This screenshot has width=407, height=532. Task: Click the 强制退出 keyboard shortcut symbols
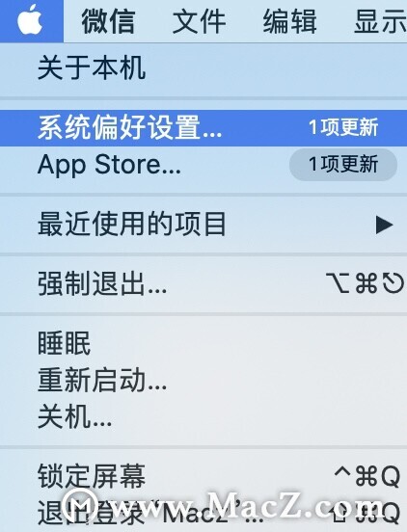tap(365, 283)
